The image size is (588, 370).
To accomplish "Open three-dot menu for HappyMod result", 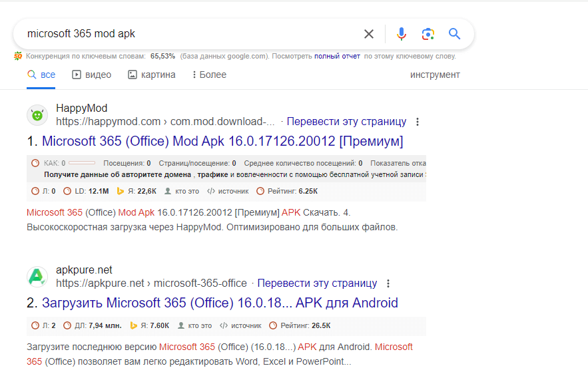I will click(x=418, y=122).
